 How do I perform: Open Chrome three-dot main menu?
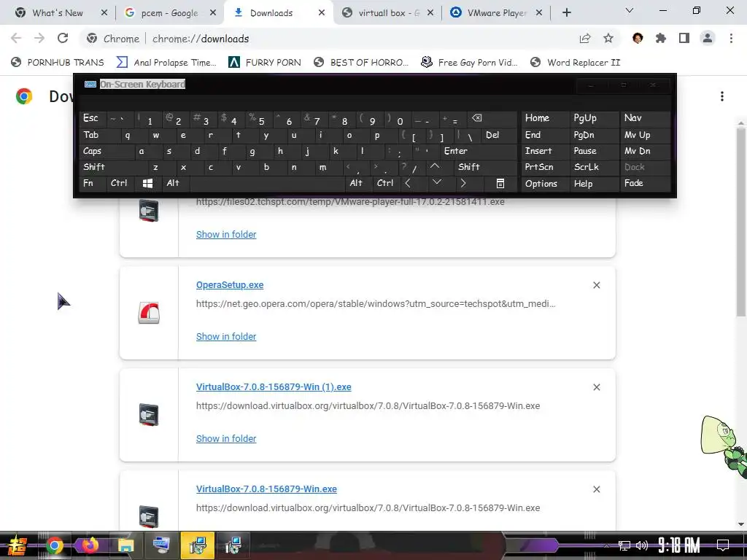click(x=731, y=38)
